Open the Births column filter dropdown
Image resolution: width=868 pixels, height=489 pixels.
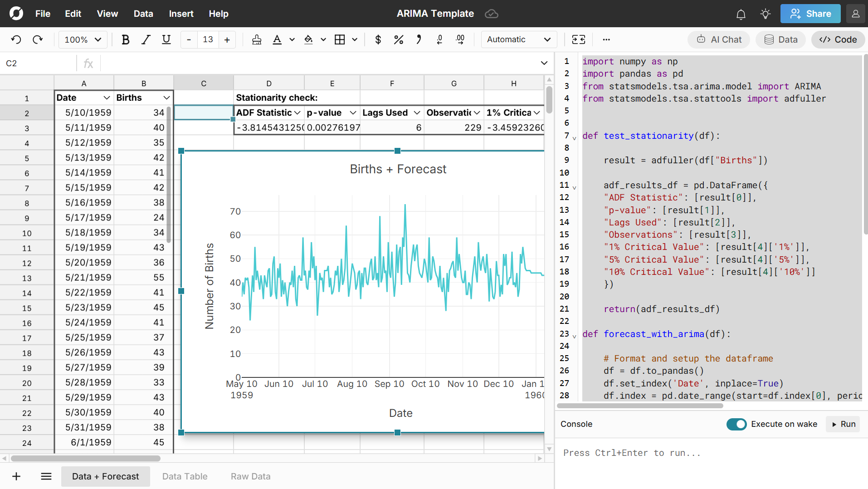click(x=166, y=98)
